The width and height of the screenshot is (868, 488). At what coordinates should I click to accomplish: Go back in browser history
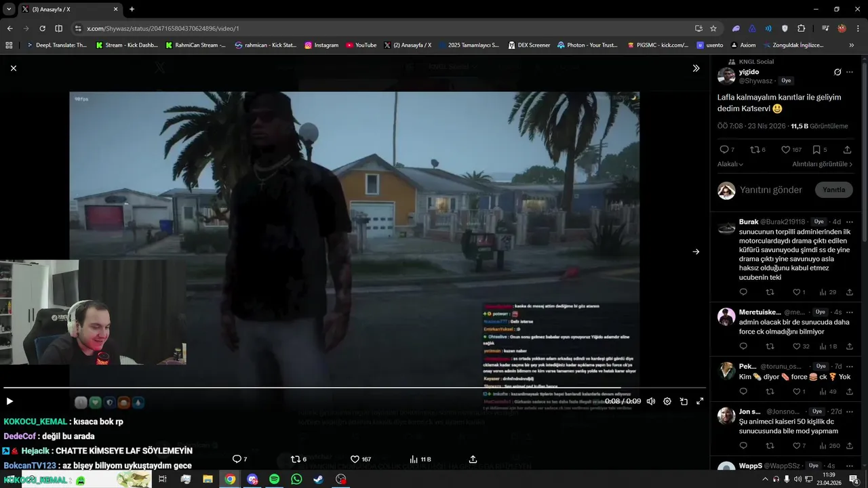[9, 28]
